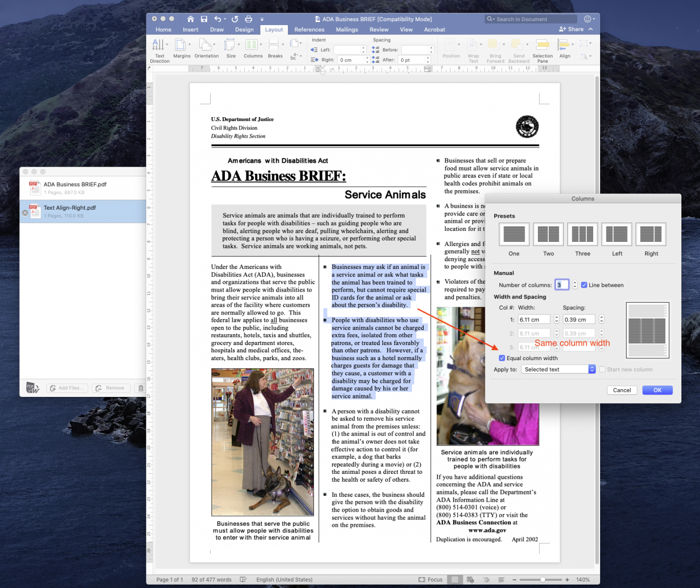Viewport: 700px width, 588px height.
Task: Click the Share button
Action: 571,29
